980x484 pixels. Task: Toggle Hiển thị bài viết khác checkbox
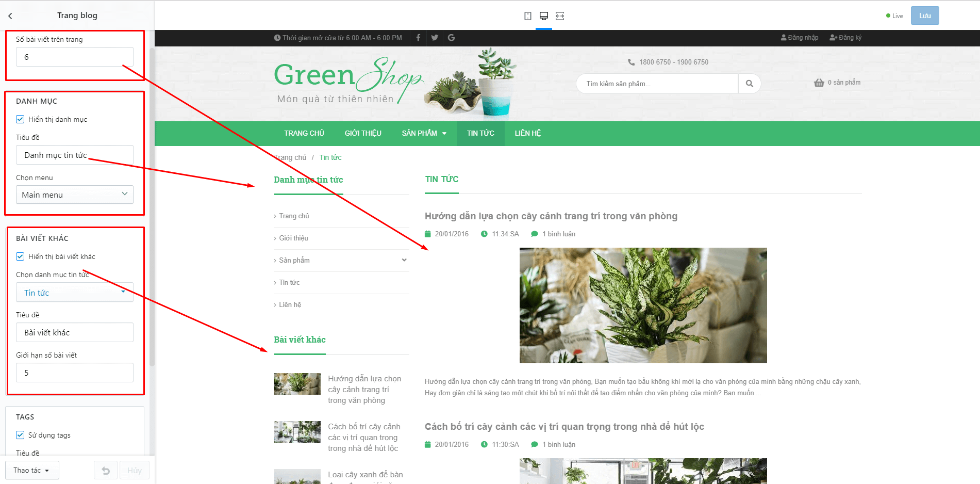point(20,256)
